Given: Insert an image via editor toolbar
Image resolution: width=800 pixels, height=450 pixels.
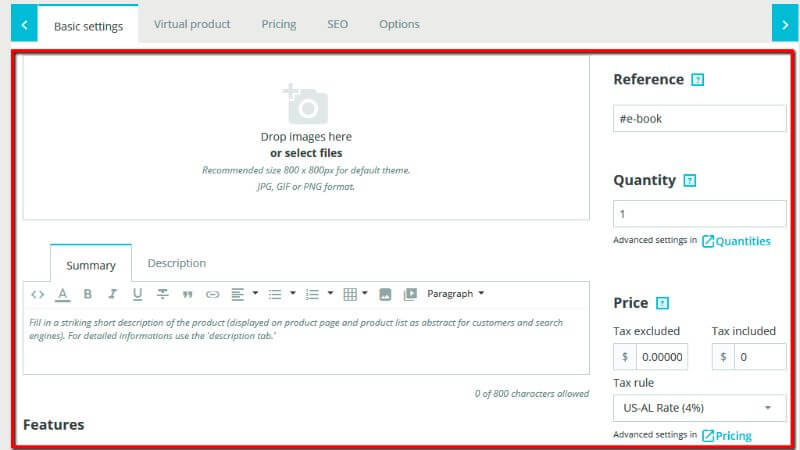Looking at the screenshot, I should point(385,294).
